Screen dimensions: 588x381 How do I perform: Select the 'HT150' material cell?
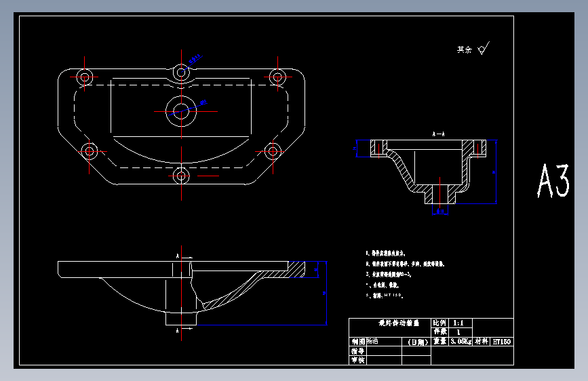tap(502, 341)
